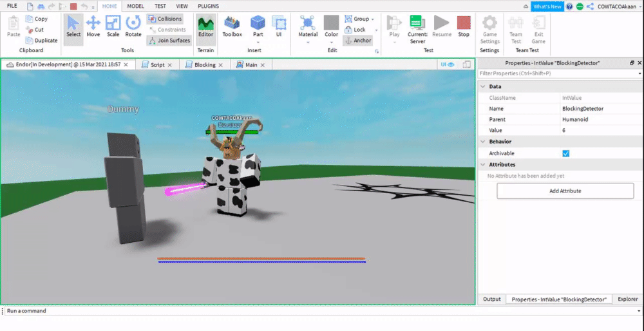Uncheck the Archivable checkbox

click(565, 153)
